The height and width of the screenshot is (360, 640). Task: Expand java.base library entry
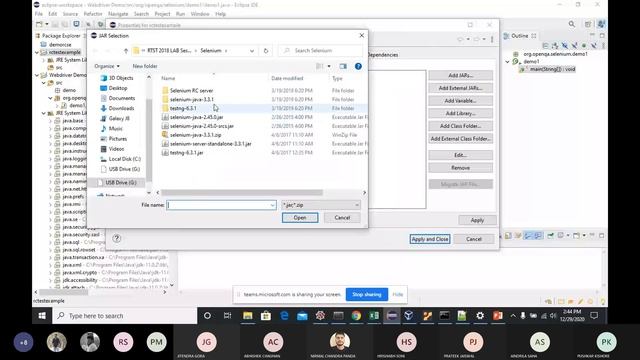point(51,121)
